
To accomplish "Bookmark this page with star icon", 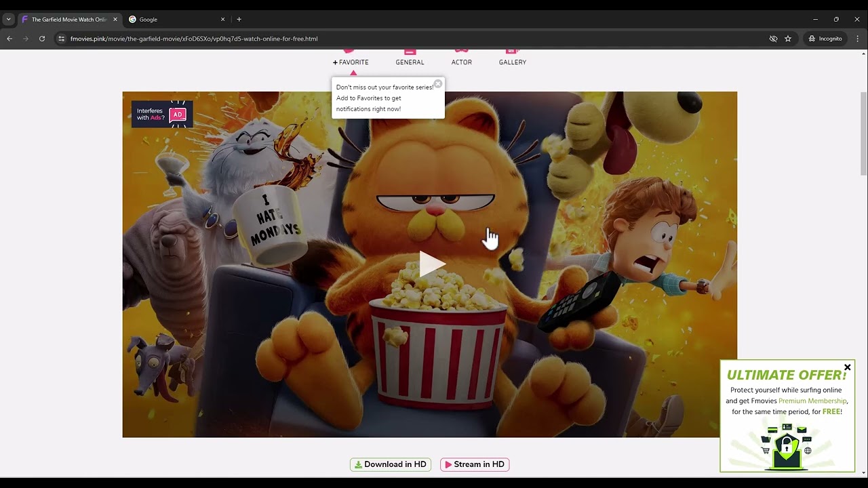I will pos(788,39).
